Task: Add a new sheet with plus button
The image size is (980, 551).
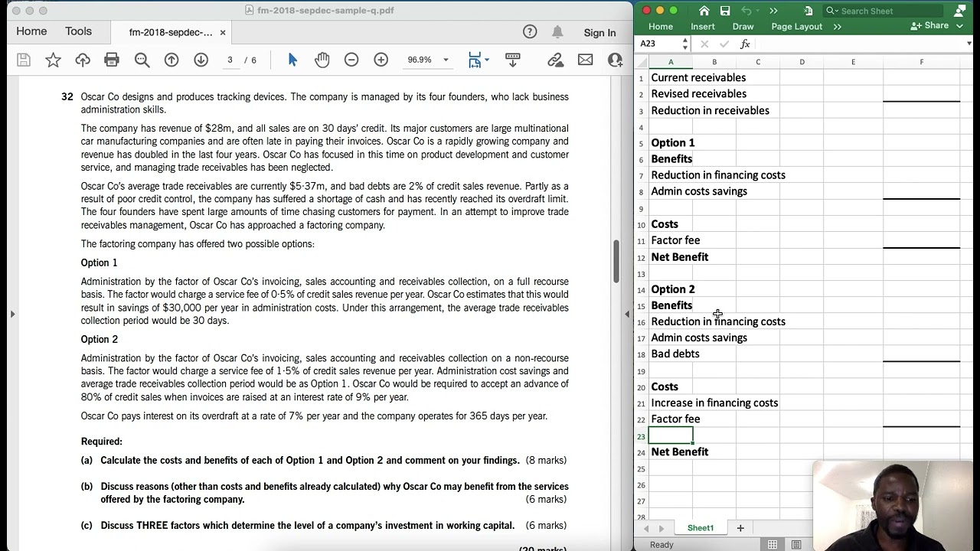Action: 740,528
